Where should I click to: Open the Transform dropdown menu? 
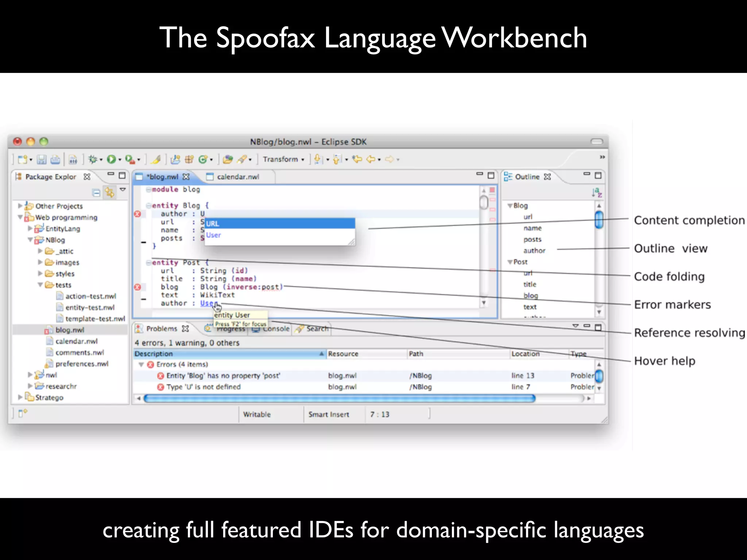tap(284, 159)
